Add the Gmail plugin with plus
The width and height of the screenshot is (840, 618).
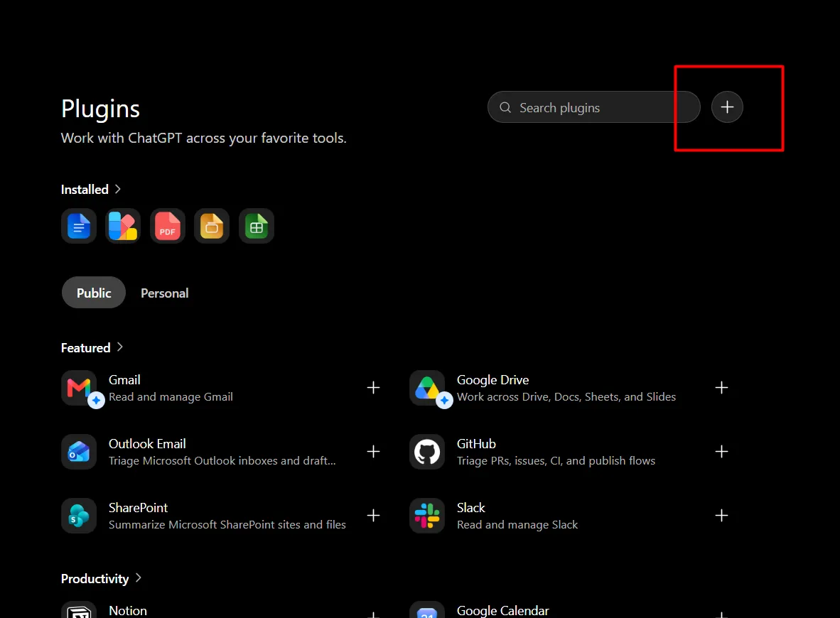[373, 388]
